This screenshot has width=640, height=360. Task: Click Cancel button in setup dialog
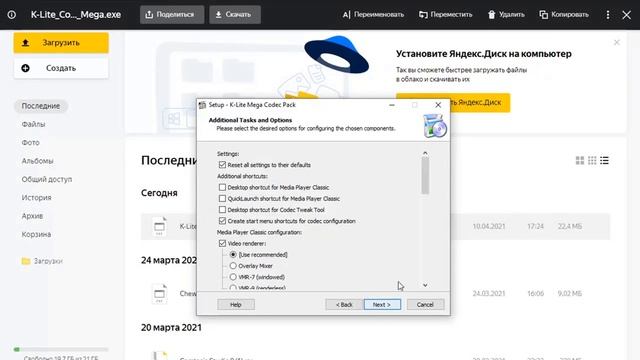[x=425, y=304]
